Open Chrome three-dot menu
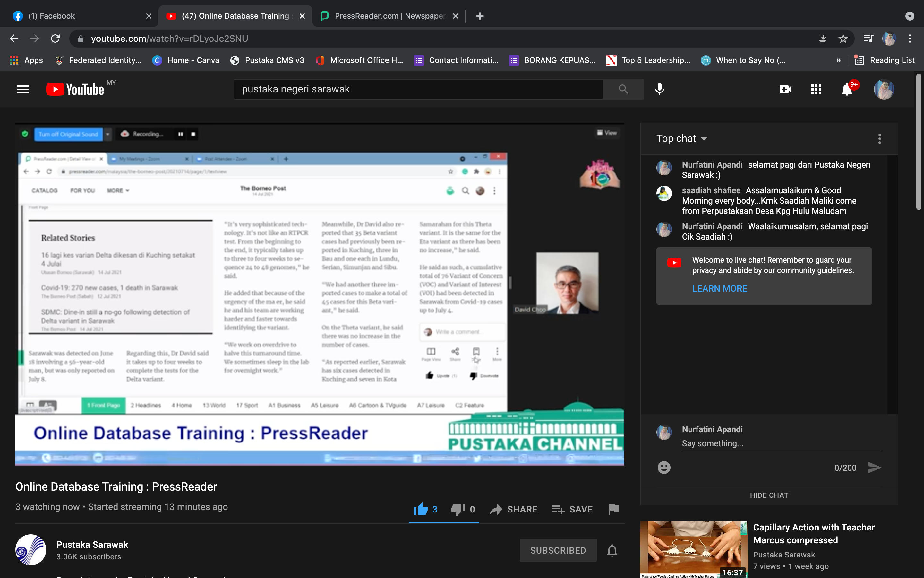 (x=910, y=39)
